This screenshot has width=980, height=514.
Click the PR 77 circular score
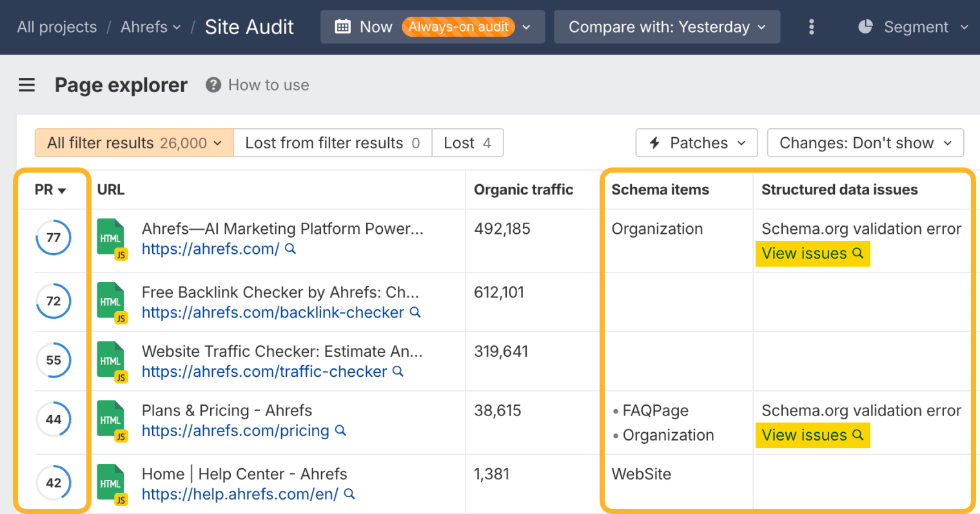54,238
